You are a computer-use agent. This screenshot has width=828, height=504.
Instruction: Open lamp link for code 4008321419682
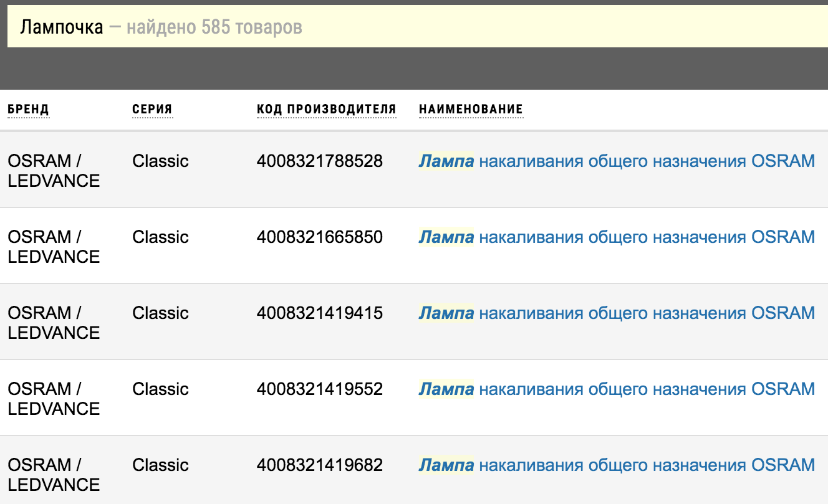click(617, 465)
